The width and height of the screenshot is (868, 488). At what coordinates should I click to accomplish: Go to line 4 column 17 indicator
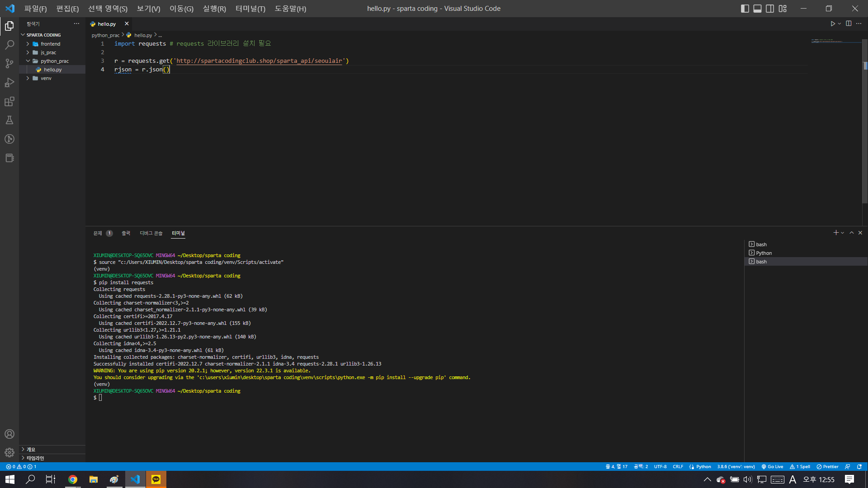click(617, 467)
